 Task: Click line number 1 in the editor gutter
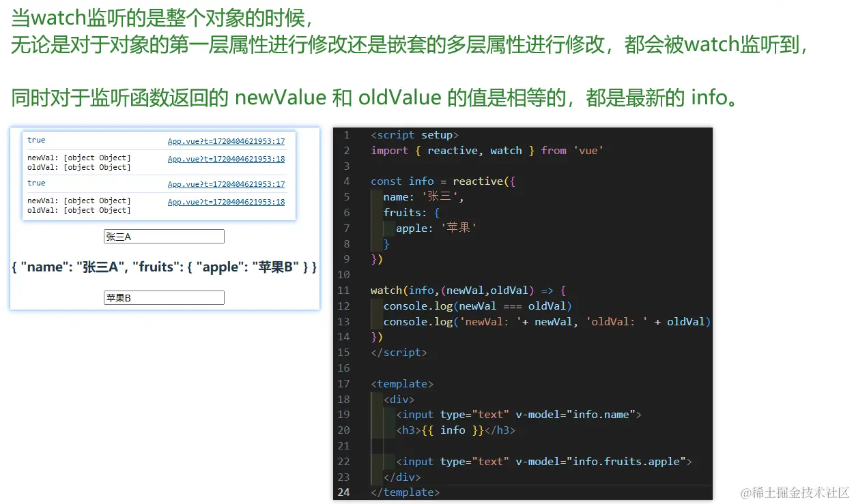[347, 135]
